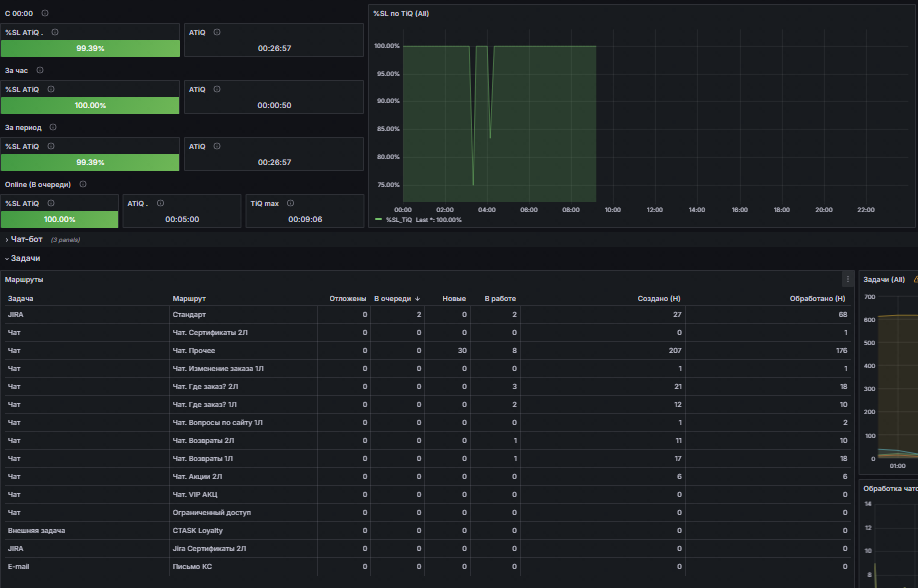This screenshot has width=918, height=588.
Task: Click the 100.00% green bar under За час
Action: [90, 105]
